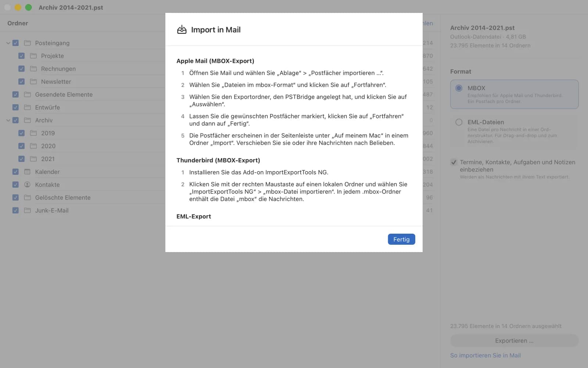Toggle the Kalender checkbox
Viewport: 588px width, 368px height.
click(x=15, y=172)
